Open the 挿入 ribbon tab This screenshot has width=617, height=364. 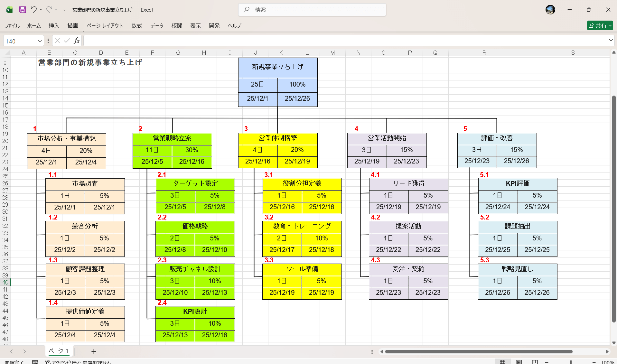54,25
